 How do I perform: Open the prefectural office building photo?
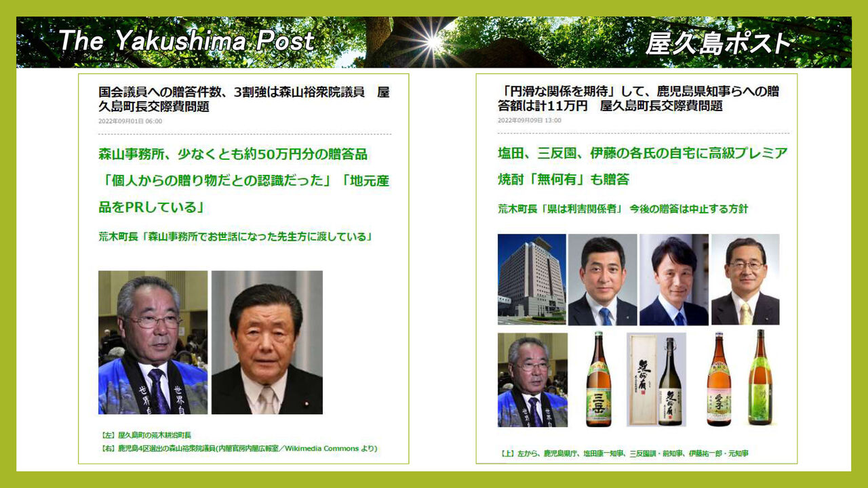tap(532, 279)
